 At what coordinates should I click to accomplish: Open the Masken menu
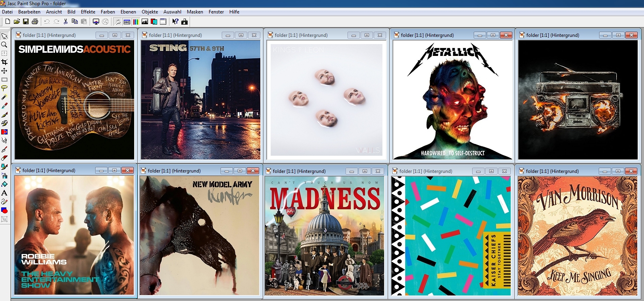195,12
